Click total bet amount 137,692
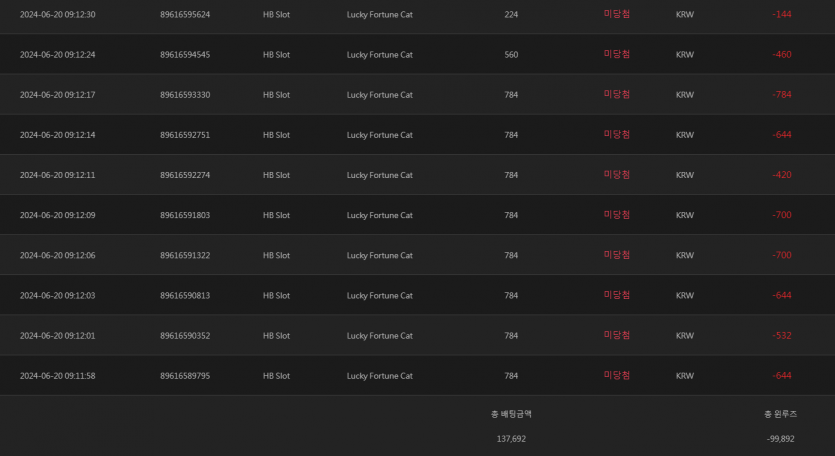Viewport: 835px width, 456px height. pos(511,439)
